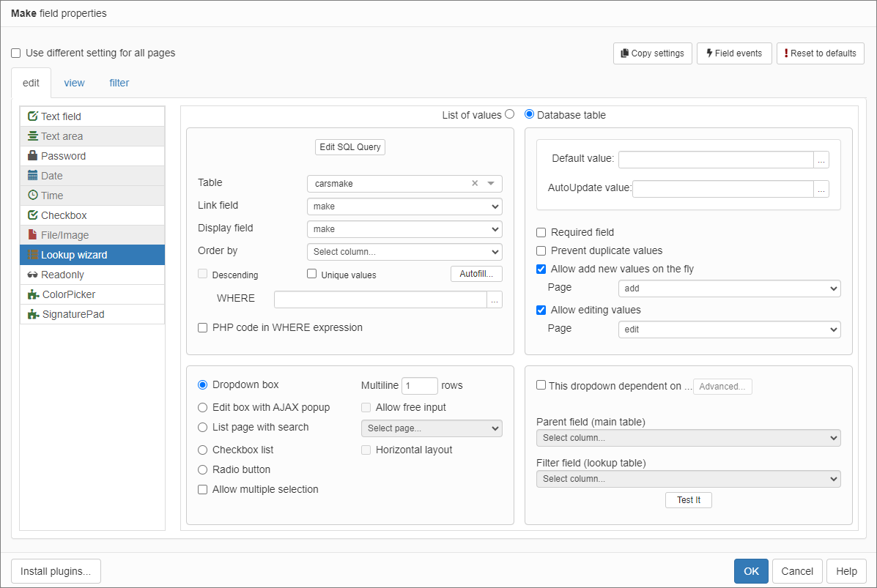Image resolution: width=877 pixels, height=588 pixels.
Task: Select the Readonly field type icon
Action: 32,274
